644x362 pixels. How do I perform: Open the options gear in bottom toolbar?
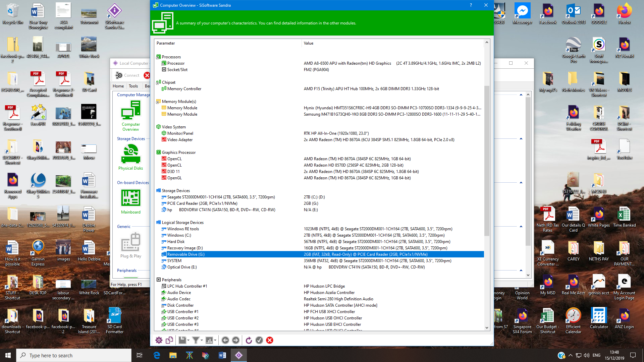click(159, 340)
